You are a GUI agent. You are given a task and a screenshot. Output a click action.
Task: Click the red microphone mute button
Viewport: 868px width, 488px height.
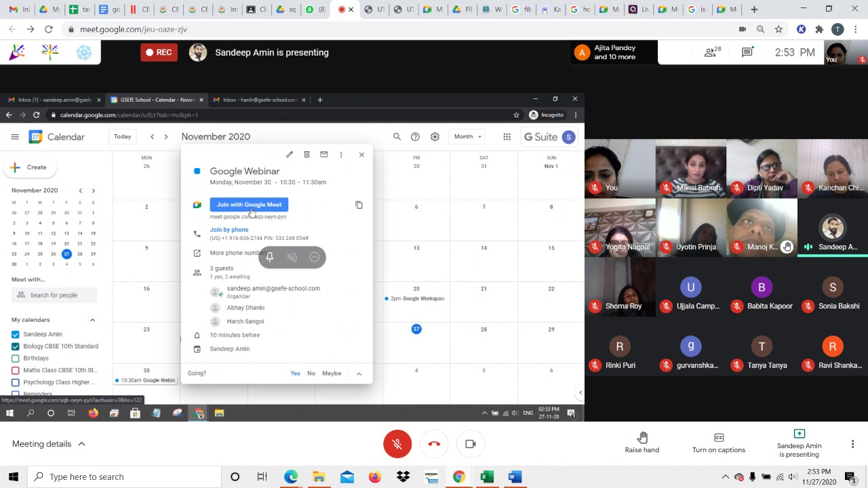[x=397, y=444]
